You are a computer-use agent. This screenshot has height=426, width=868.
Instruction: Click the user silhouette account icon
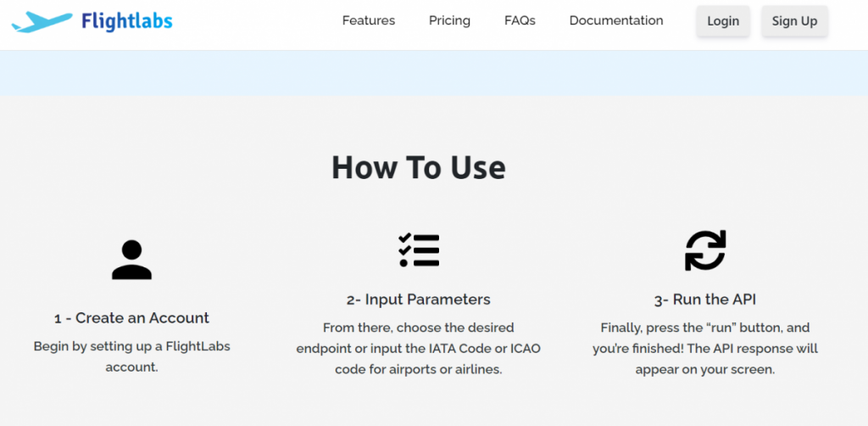pyautogui.click(x=131, y=260)
